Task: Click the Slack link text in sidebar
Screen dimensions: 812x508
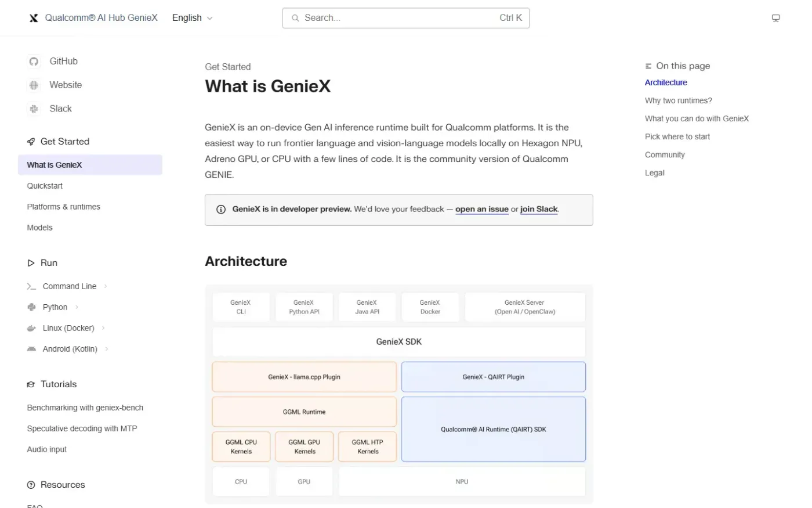Action: tap(60, 109)
